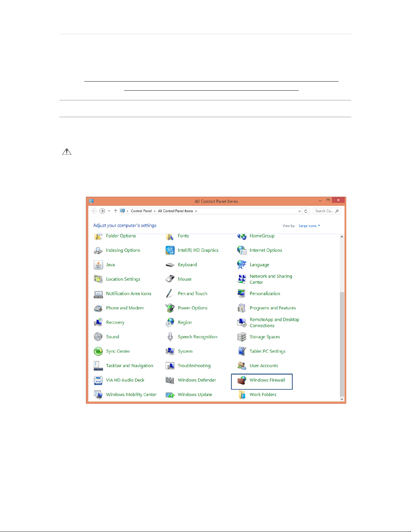This screenshot has height=532, width=411.
Task: Click the VIA HD Audio Deck icon
Action: tap(98, 380)
